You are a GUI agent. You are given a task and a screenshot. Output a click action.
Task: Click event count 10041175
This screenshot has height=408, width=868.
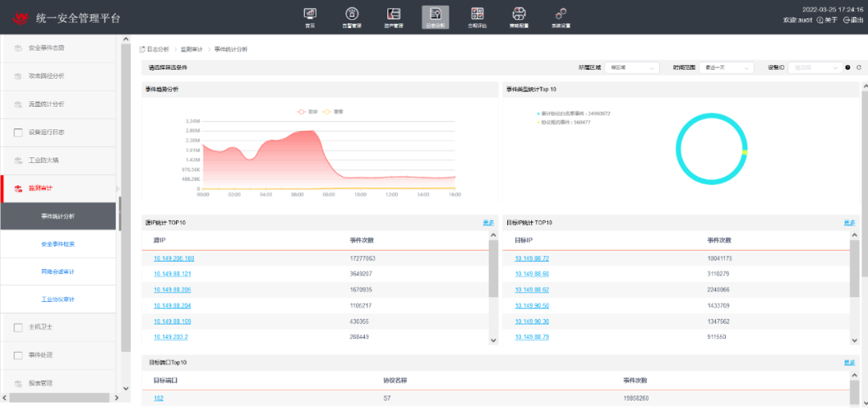720,258
